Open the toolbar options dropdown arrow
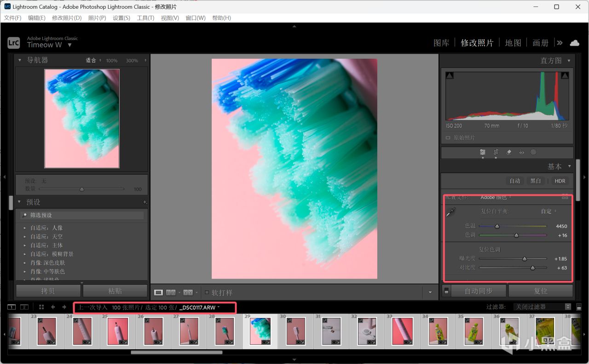The height and width of the screenshot is (364, 589). pyautogui.click(x=430, y=292)
